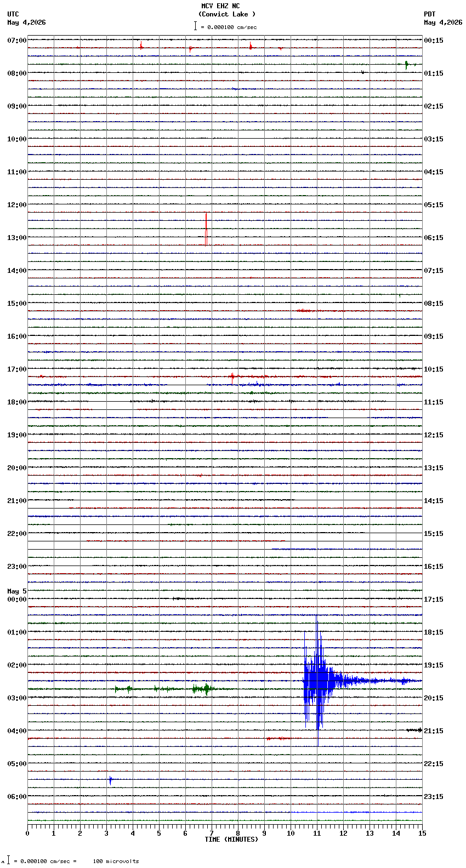
Task: Click the PDT time label "20:15"
Action: [434, 698]
